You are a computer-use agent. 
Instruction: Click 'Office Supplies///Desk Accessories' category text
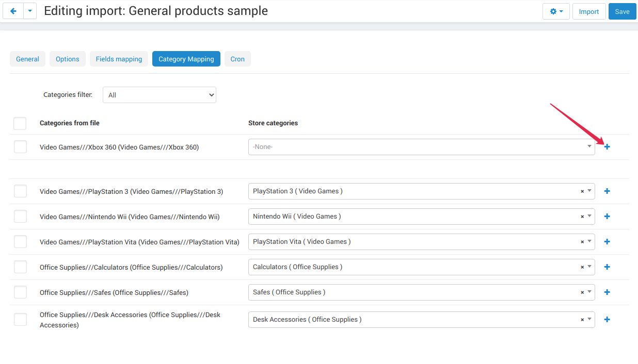130,320
